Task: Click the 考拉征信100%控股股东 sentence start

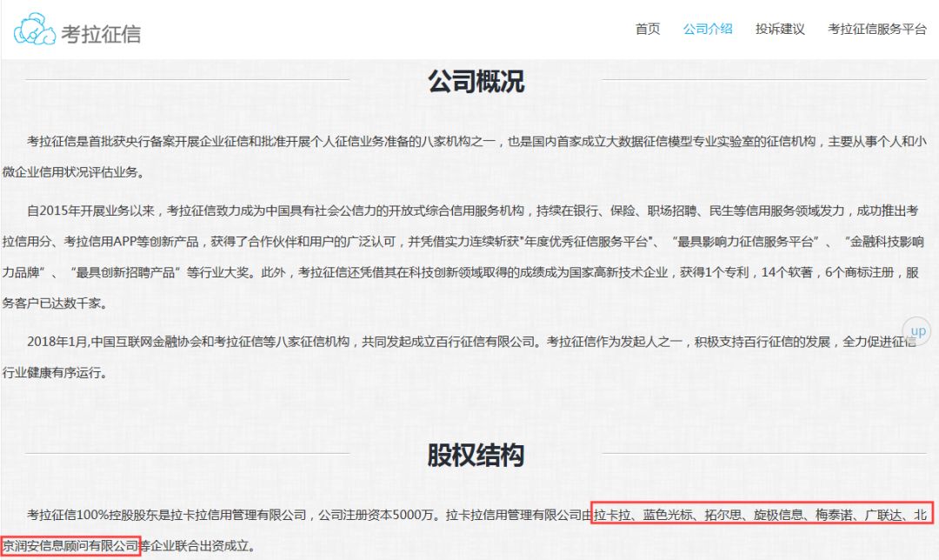Action: coord(96,515)
